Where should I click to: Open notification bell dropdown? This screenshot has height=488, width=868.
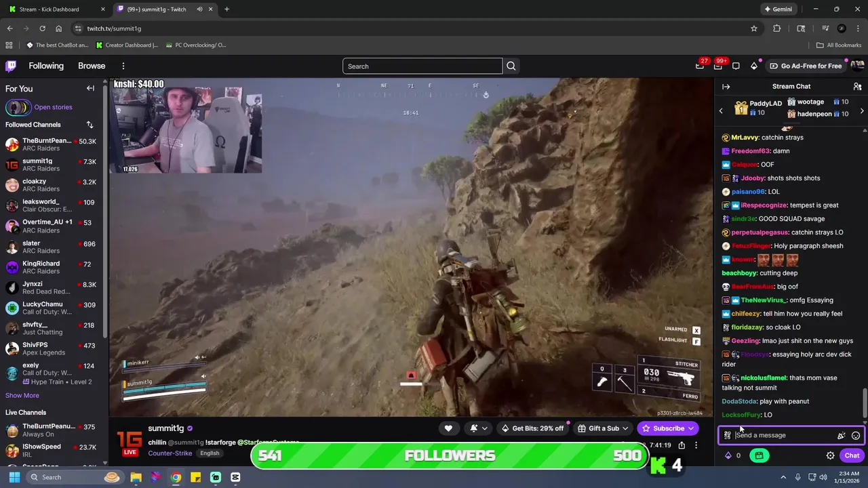(478, 428)
